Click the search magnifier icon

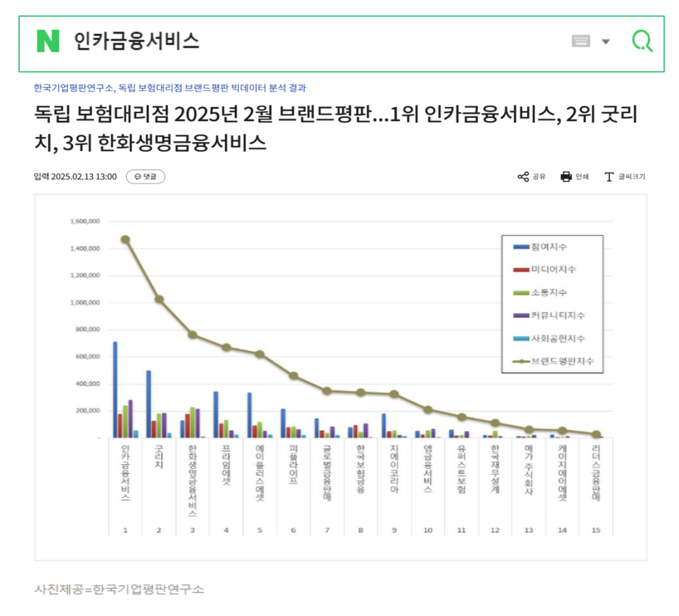tap(642, 41)
